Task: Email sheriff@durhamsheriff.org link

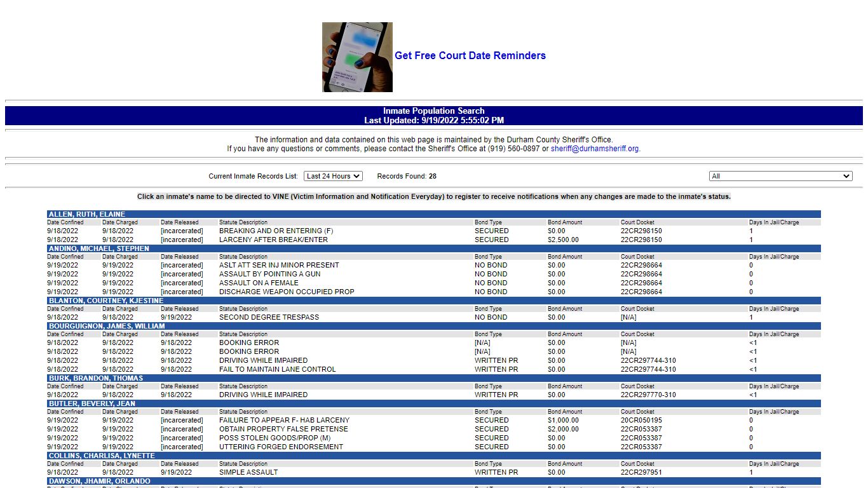Action: coord(595,149)
